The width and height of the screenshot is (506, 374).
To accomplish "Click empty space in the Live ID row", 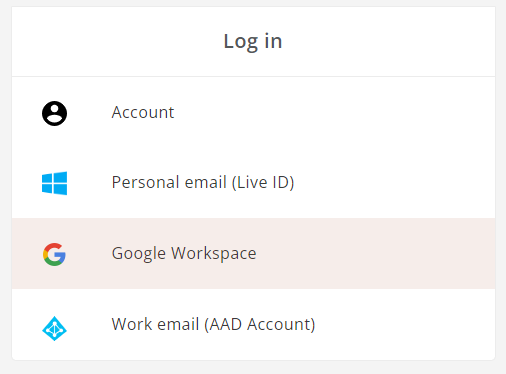I will tap(393, 183).
